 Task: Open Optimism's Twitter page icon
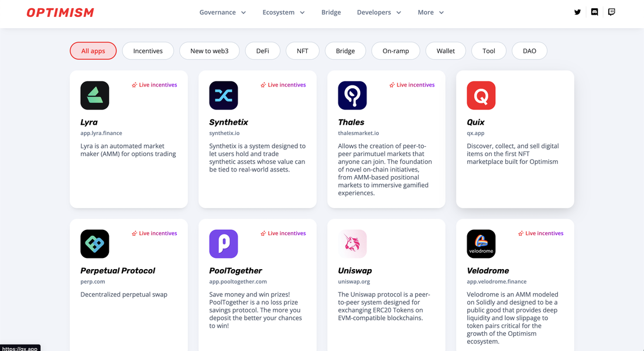point(578,12)
